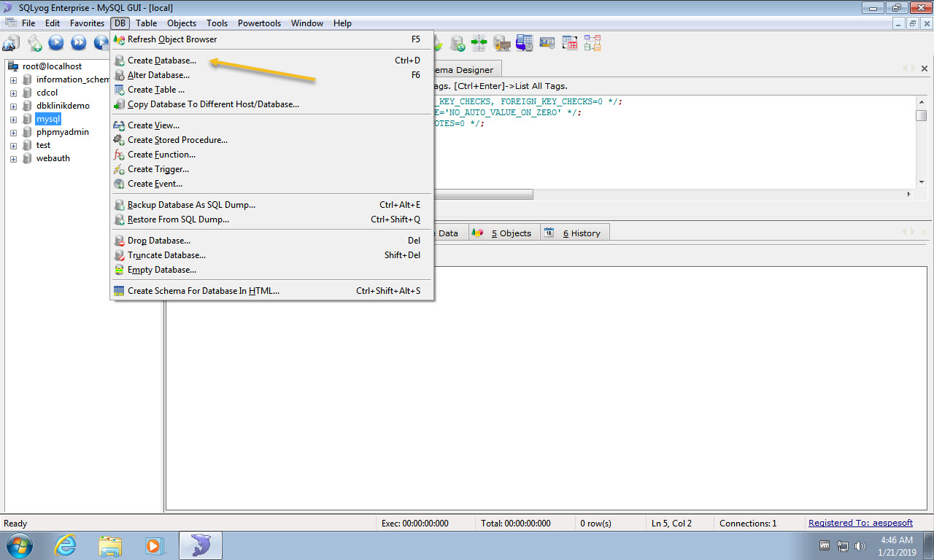Select Backup Database As SQL Dump

[272, 205]
